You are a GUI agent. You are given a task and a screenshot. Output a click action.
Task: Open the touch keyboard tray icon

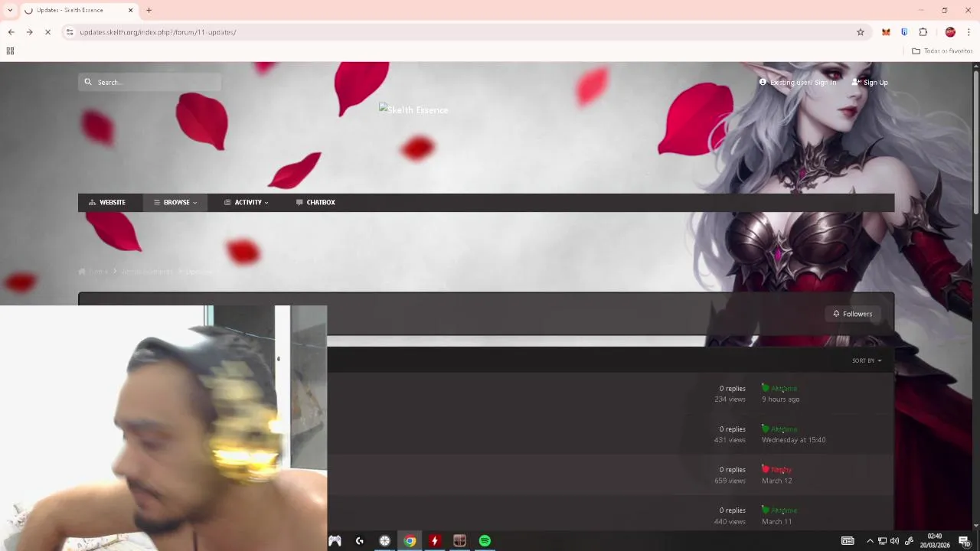pyautogui.click(x=848, y=541)
